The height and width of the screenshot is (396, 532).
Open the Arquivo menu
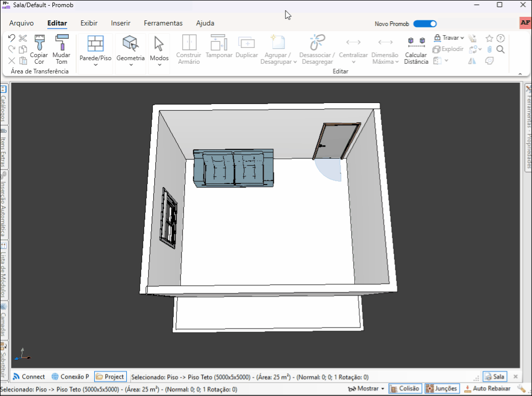point(21,23)
